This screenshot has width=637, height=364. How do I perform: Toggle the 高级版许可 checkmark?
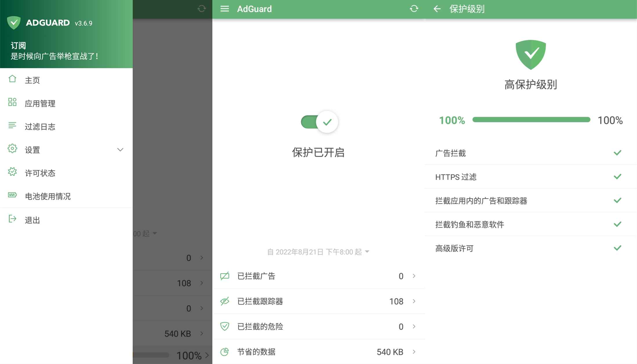click(618, 248)
